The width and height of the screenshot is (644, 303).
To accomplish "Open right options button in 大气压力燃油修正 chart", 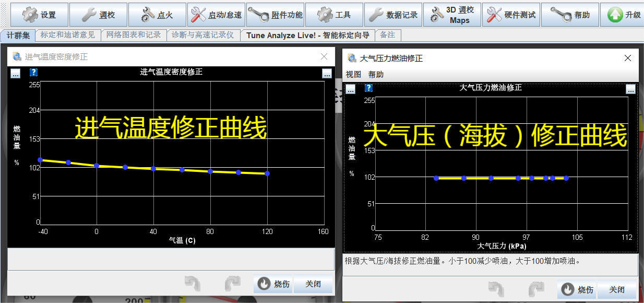I will (630, 89).
